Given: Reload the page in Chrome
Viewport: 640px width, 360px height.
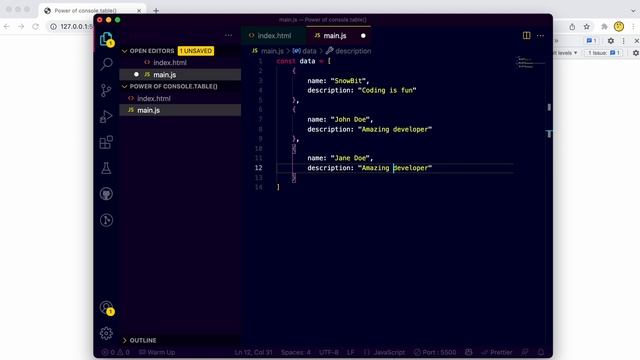Looking at the screenshot, I should click(x=36, y=27).
